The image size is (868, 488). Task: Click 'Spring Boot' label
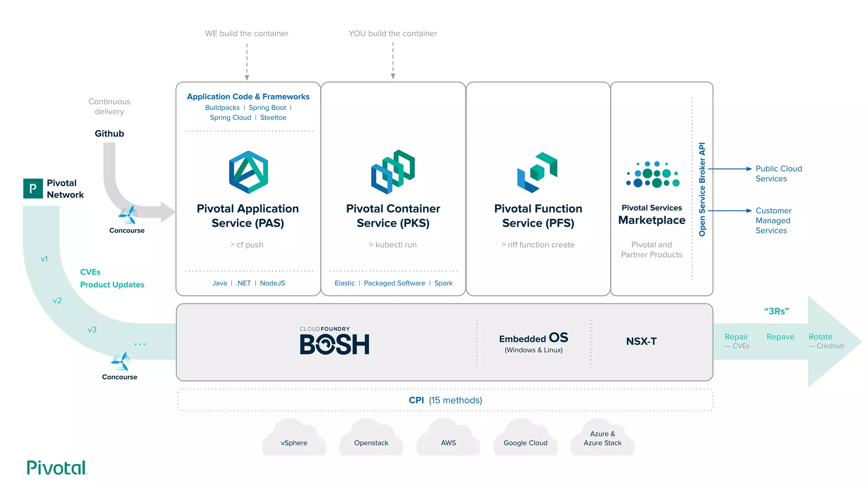tap(267, 108)
